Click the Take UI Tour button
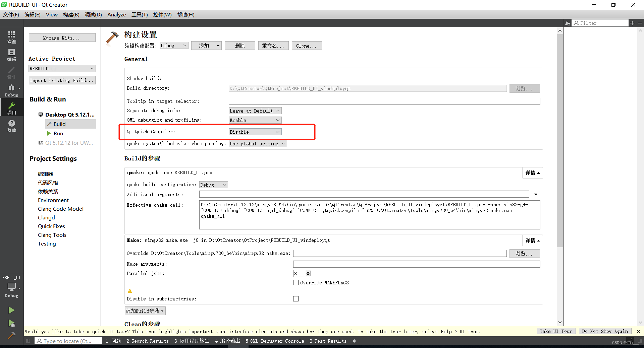This screenshot has width=644, height=348. [x=556, y=331]
